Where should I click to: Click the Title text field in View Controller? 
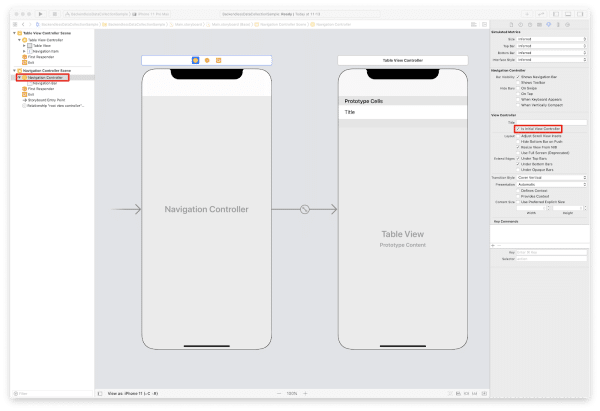click(x=551, y=122)
